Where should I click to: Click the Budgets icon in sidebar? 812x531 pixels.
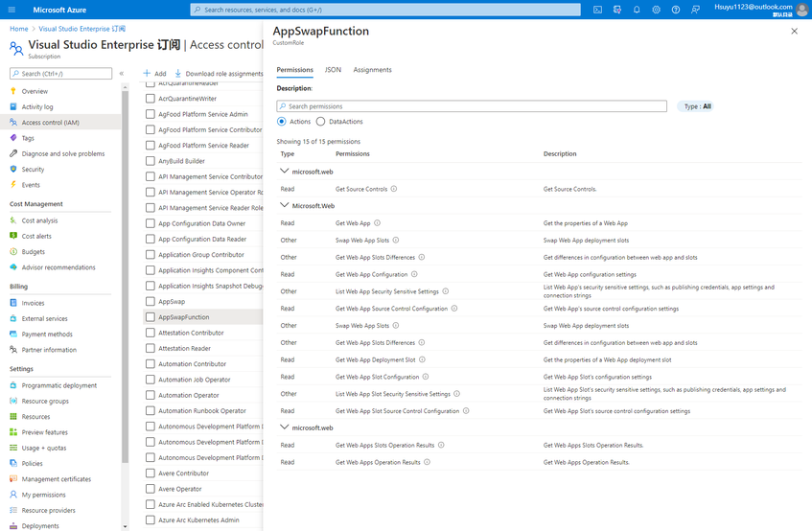pyautogui.click(x=13, y=251)
